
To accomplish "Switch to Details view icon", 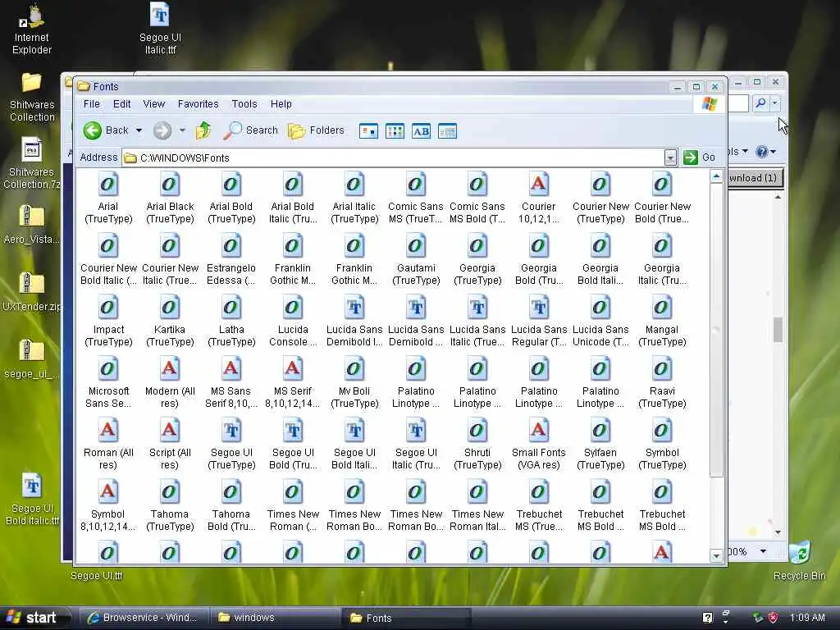I will 447,130.
